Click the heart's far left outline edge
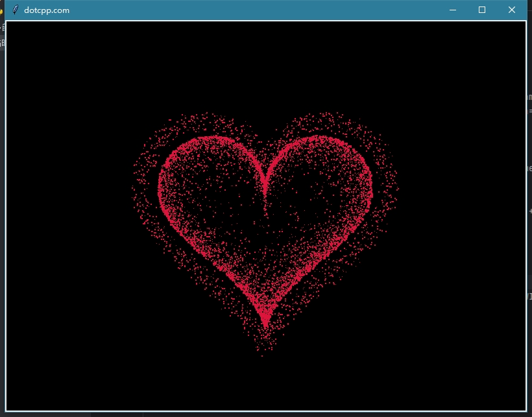532x417 pixels. click(x=160, y=188)
